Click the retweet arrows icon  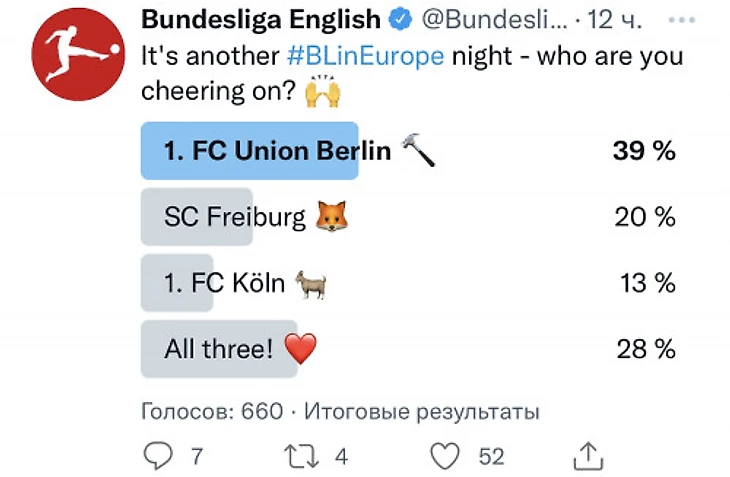click(300, 456)
